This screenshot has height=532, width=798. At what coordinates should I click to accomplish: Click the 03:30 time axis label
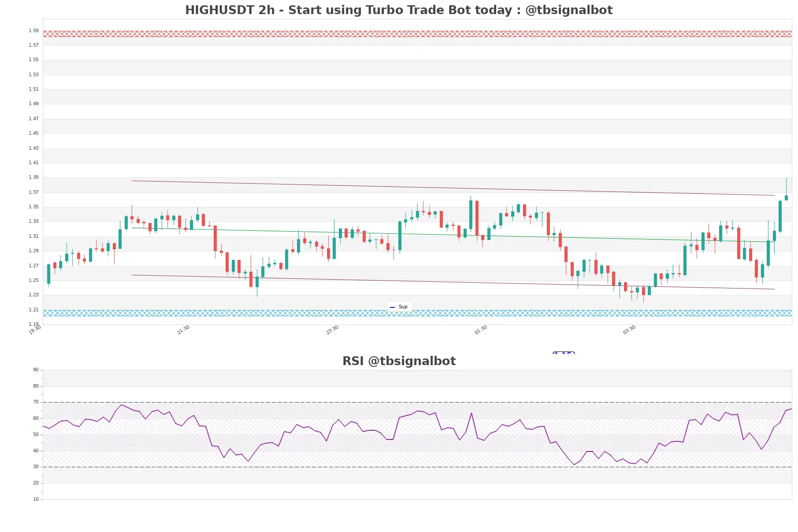(x=629, y=330)
